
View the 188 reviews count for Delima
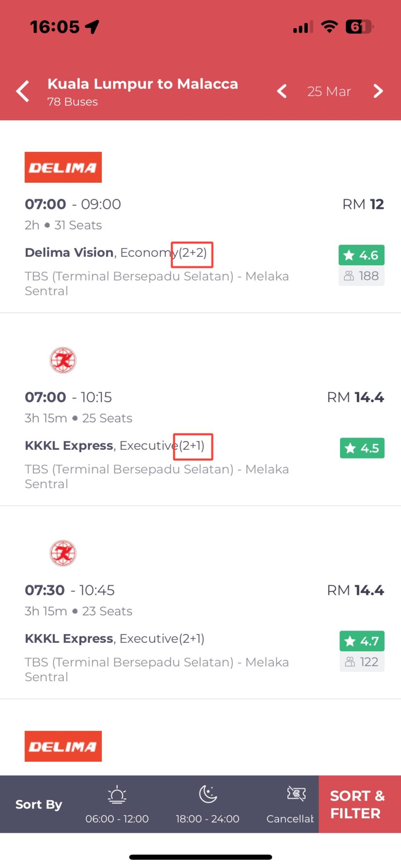361,276
